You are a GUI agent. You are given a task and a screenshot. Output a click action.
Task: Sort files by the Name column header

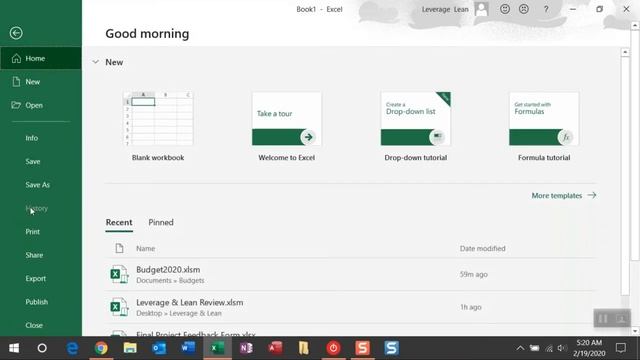coord(146,248)
